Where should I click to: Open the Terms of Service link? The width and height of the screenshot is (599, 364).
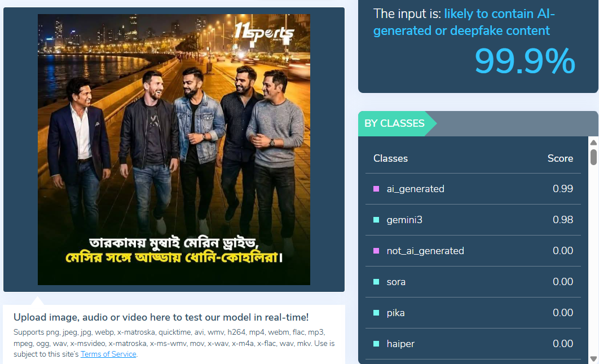coord(108,354)
